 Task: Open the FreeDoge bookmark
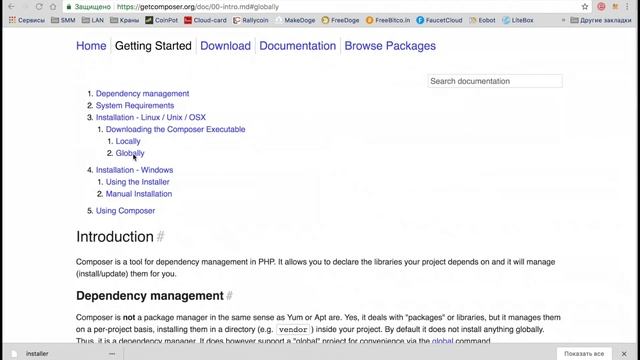(340, 20)
